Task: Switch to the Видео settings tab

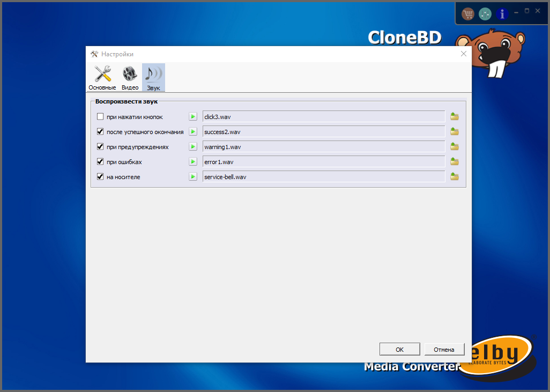Action: [130, 78]
